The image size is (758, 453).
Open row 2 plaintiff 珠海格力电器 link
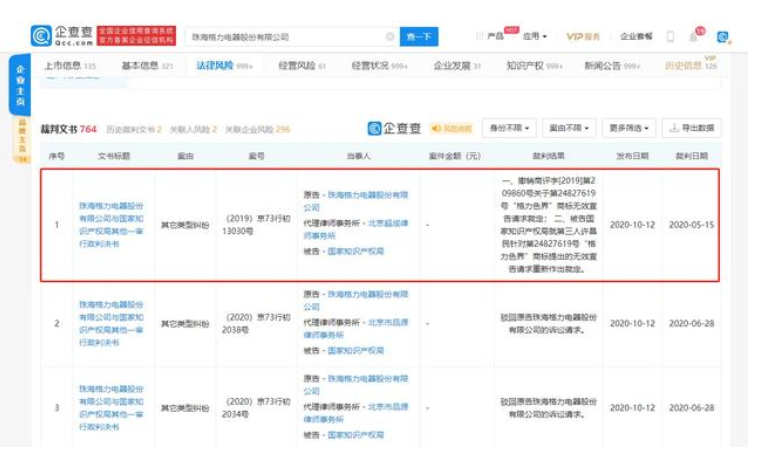(x=356, y=300)
